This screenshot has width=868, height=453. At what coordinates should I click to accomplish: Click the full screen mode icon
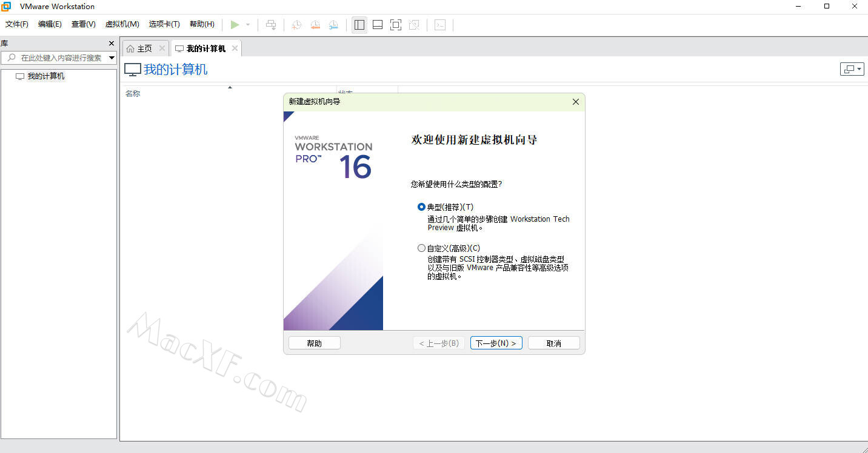[396, 25]
